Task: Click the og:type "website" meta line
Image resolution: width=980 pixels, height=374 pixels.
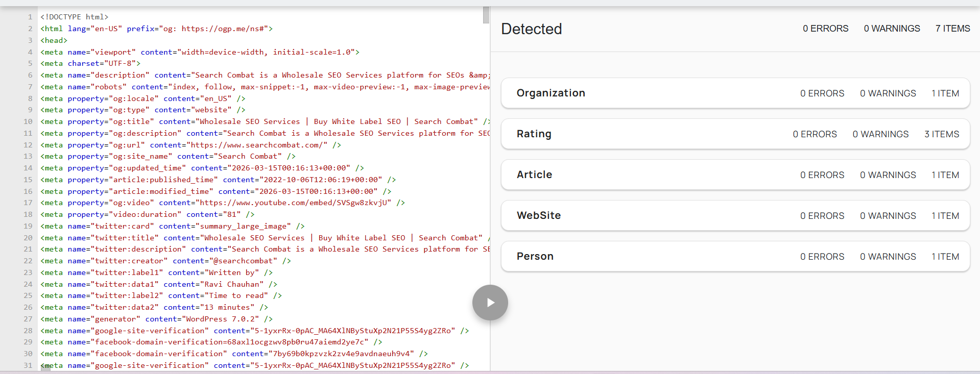Action: pyautogui.click(x=143, y=110)
